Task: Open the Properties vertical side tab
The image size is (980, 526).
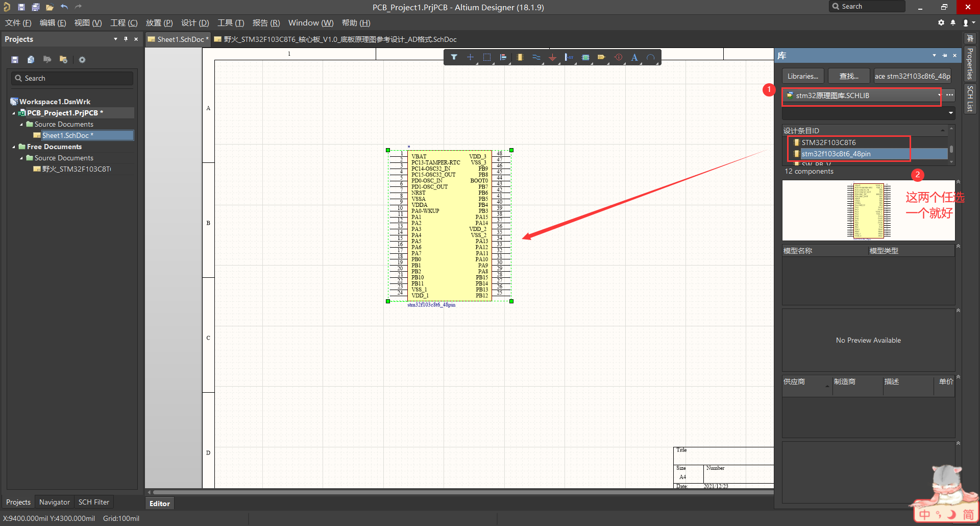Action: 970,64
